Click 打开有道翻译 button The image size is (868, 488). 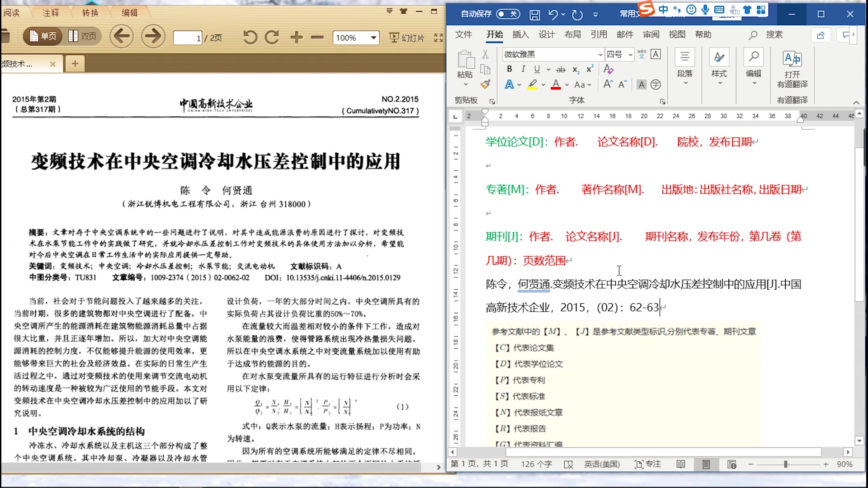tap(792, 69)
